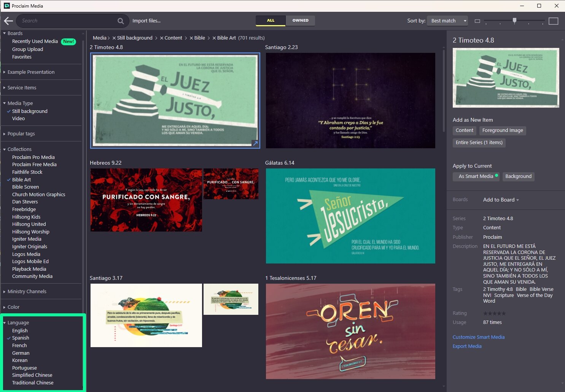
Task: Expand the Popular tags section
Action: (x=21, y=134)
